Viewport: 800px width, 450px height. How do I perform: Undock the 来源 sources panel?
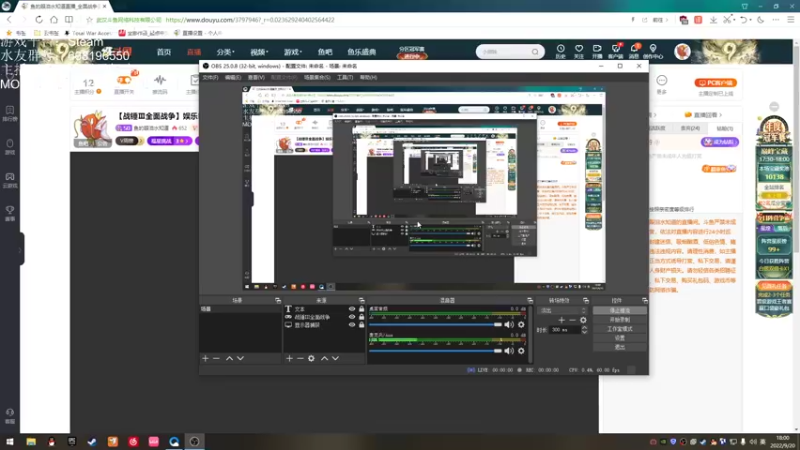(361, 301)
